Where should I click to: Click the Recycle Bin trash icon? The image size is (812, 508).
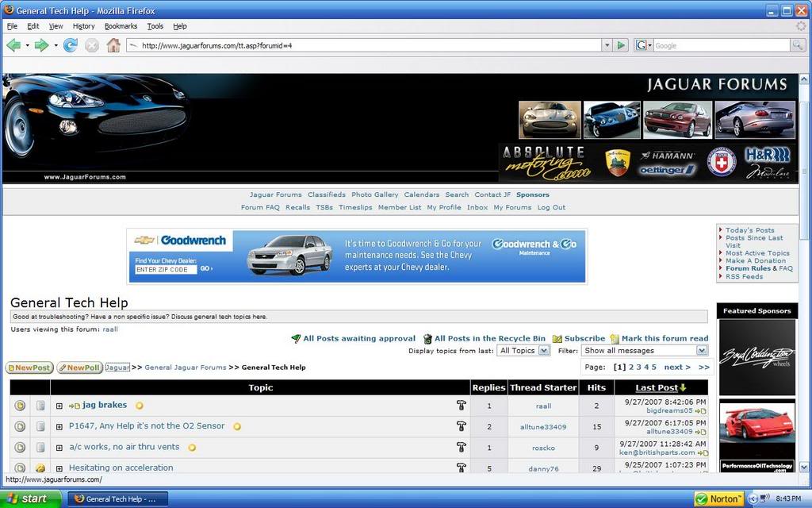point(427,338)
